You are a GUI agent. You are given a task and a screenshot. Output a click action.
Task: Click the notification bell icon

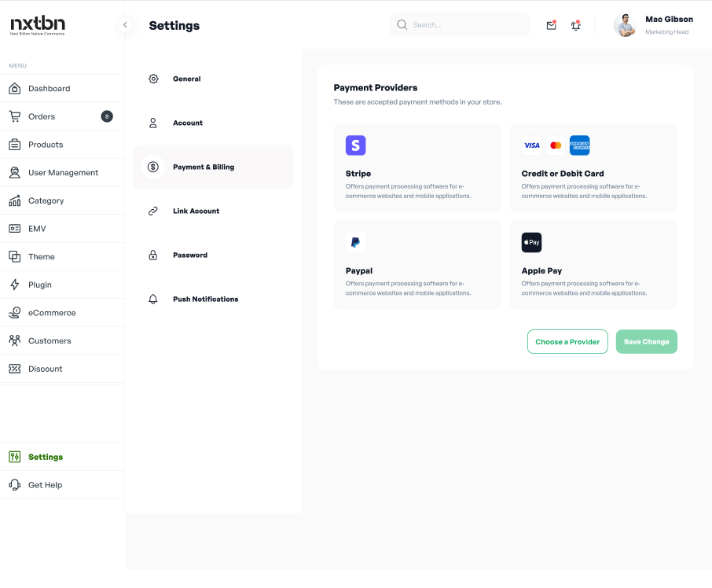[575, 25]
